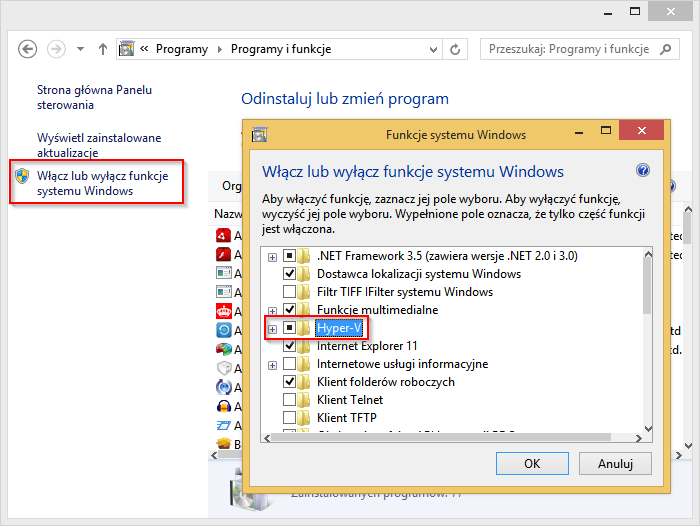Select the Adobe Acrobat red icon in program list
The width and height of the screenshot is (700, 526).
(223, 235)
